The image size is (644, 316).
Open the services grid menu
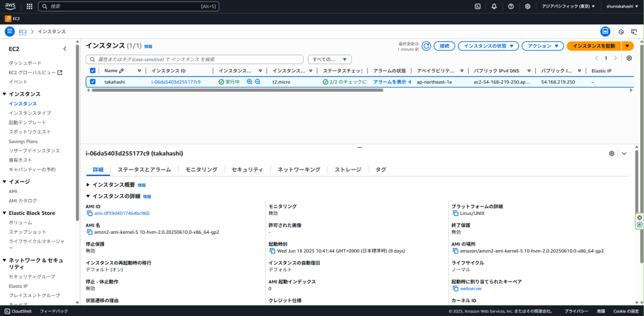pos(30,6)
